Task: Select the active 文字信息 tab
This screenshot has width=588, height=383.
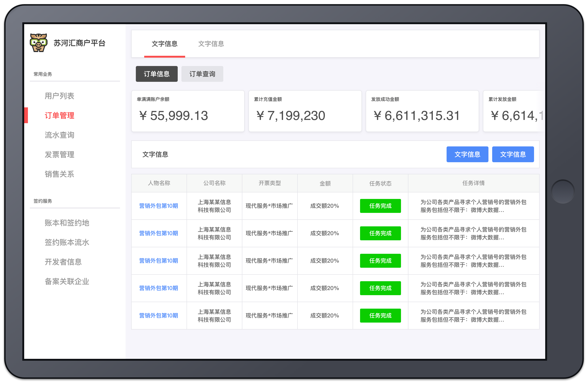Action: point(164,44)
